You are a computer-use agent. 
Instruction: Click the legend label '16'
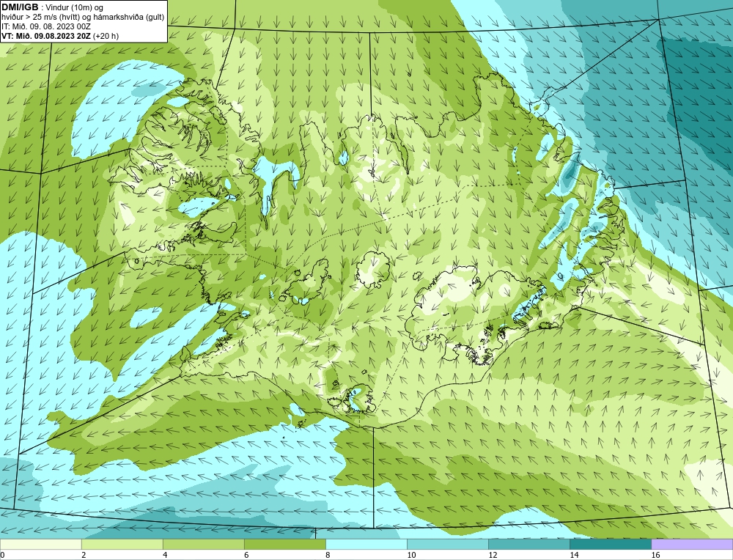(655, 556)
